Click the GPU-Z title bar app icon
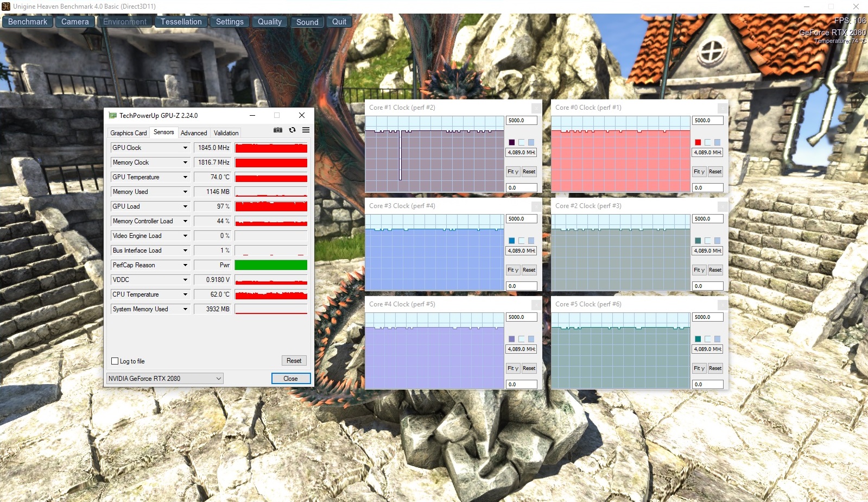 point(112,115)
